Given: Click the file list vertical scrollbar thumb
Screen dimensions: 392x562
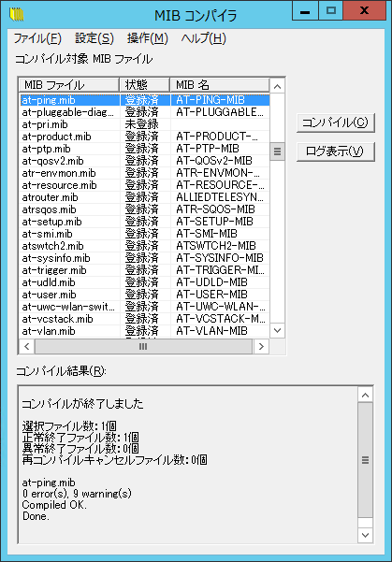Looking at the screenshot, I should (x=277, y=151).
